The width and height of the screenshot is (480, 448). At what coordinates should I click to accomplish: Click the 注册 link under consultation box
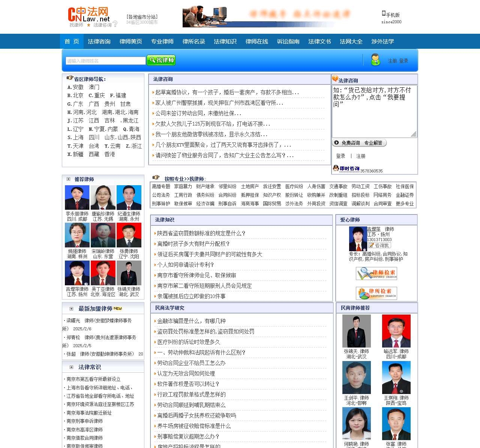pos(361,156)
